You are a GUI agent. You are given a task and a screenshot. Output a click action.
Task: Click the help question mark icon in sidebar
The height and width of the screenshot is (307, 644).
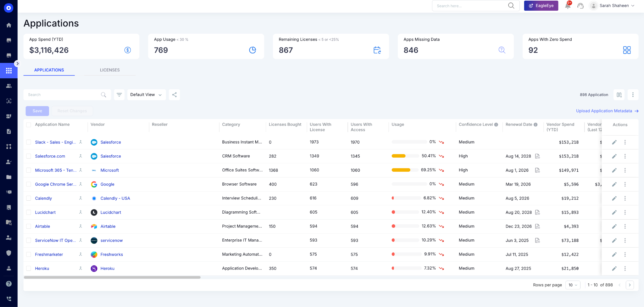[9, 284]
